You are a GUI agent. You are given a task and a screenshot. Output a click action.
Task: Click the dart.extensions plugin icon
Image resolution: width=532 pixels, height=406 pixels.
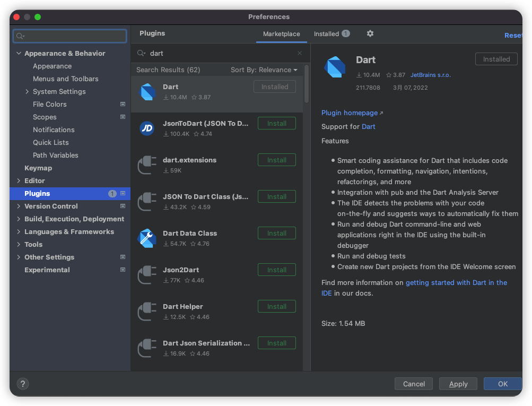coord(147,165)
